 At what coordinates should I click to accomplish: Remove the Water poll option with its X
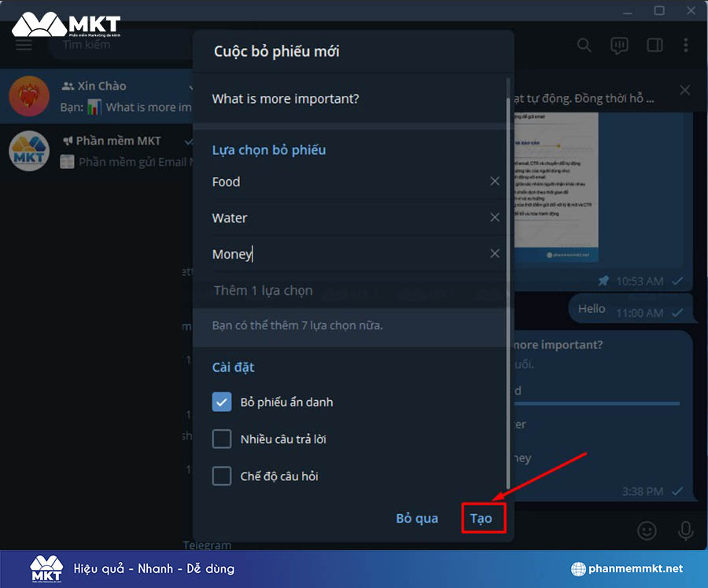pyautogui.click(x=495, y=218)
